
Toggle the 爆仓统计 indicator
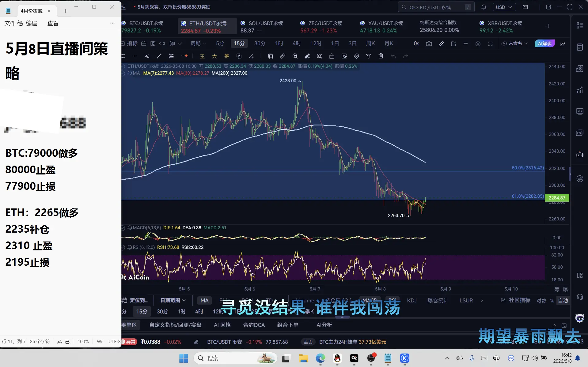tap(438, 301)
